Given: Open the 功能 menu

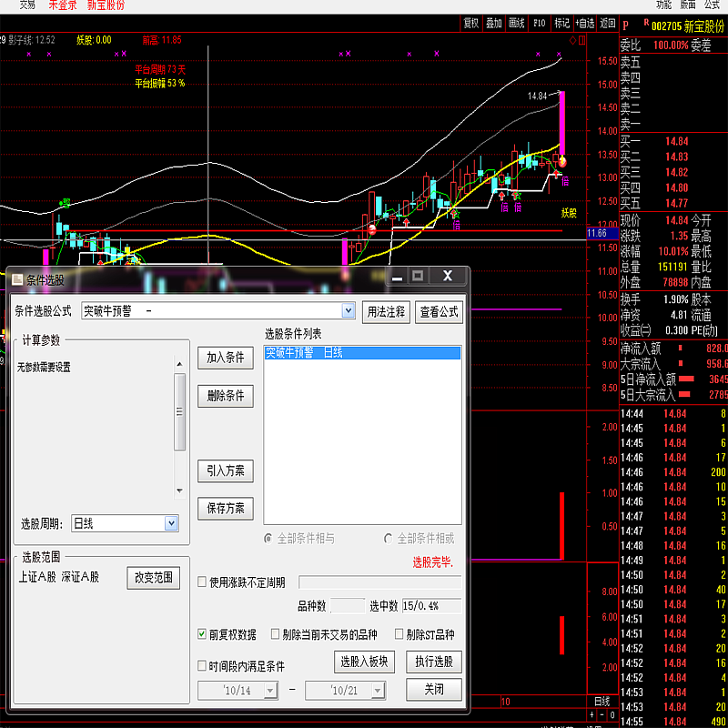Looking at the screenshot, I should [x=663, y=5].
